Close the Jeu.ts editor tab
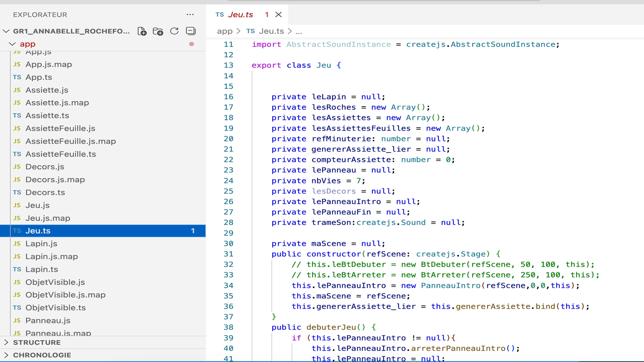The height and width of the screenshot is (362, 644). point(278,14)
